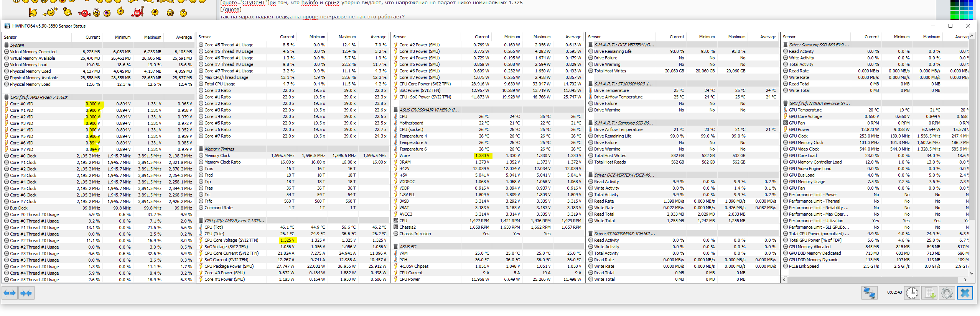The image size is (980, 316).
Task: Select the Memory Timings group header
Action: [x=293, y=149]
